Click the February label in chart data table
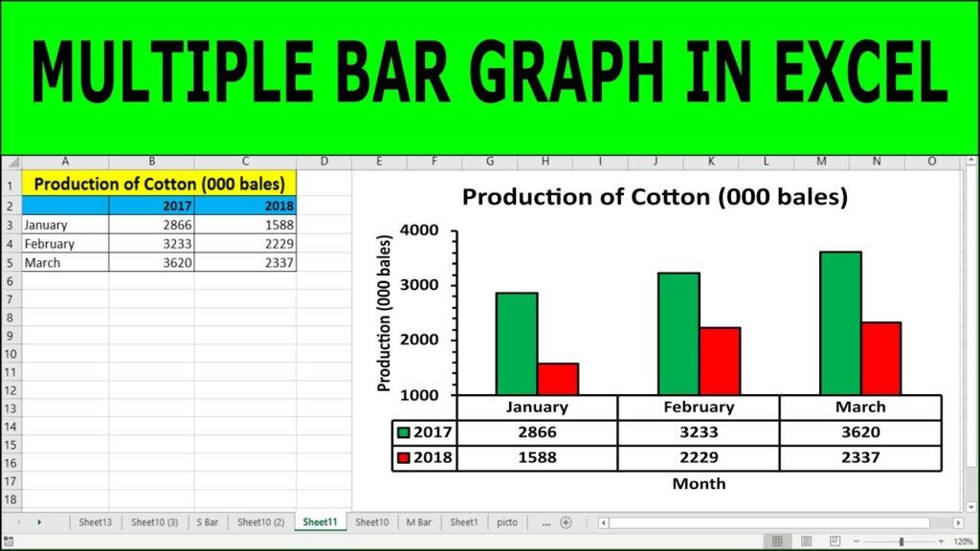 pos(699,408)
